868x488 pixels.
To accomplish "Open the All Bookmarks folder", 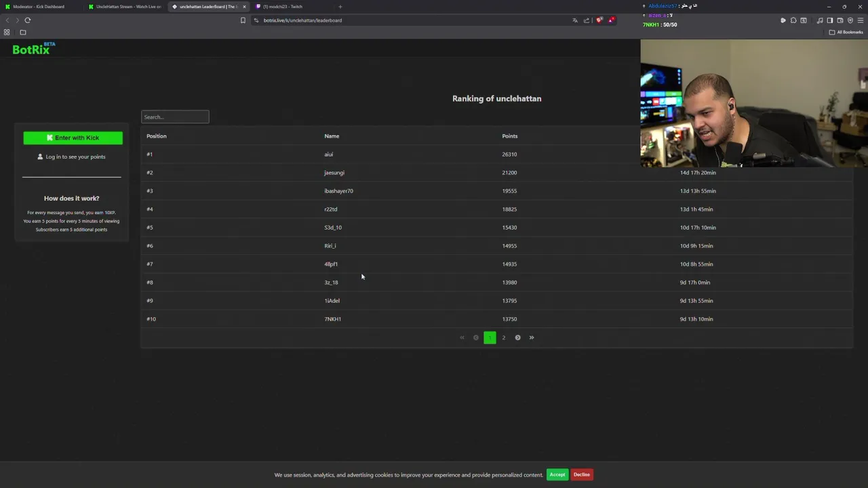I will [x=846, y=33].
